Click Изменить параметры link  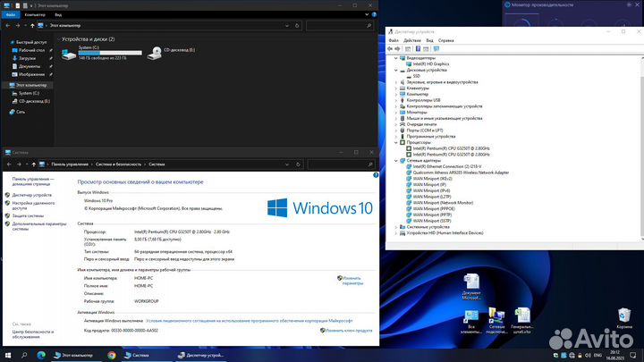(x=352, y=281)
